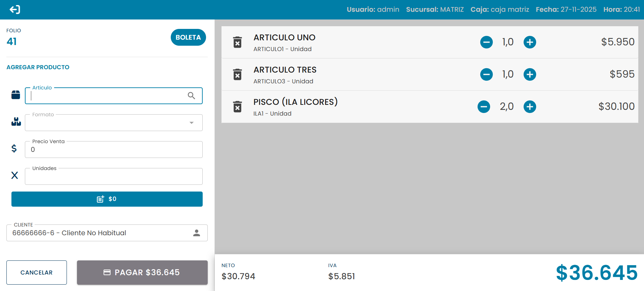The width and height of the screenshot is (644, 291).
Task: Click the card icon on the PAGAR button
Action: [107, 272]
